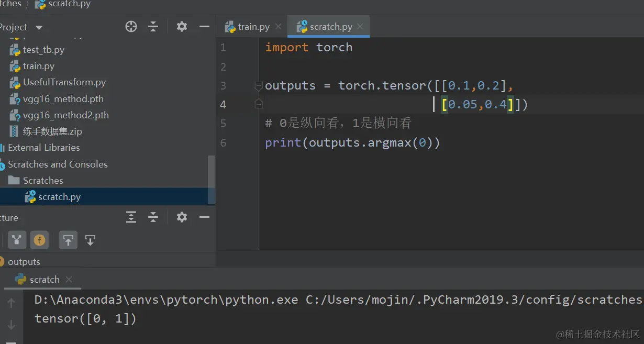
Task: Switch to the train.py editor tab
Action: (x=253, y=27)
